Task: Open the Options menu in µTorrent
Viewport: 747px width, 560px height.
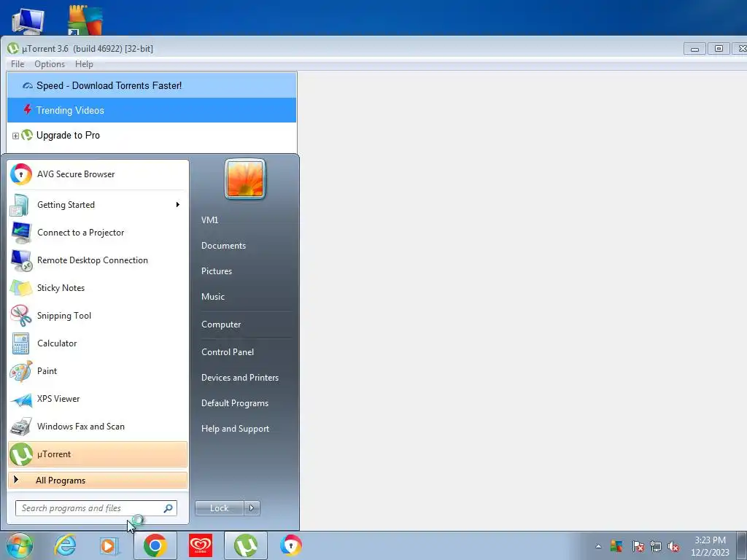Action: click(x=50, y=64)
